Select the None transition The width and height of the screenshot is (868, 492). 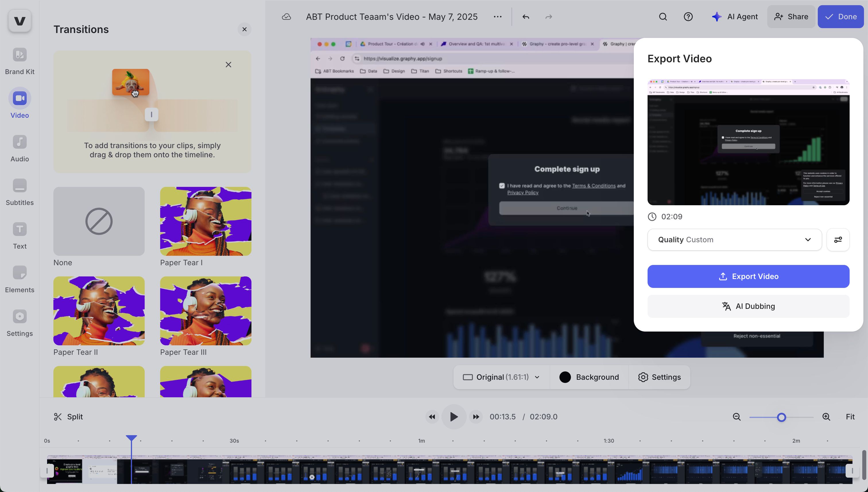[99, 221]
